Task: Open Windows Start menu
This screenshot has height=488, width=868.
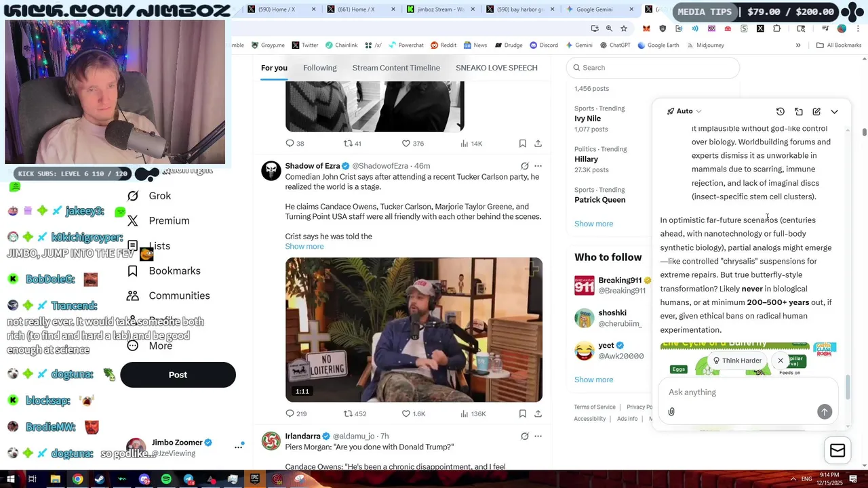Action: [x=12, y=479]
